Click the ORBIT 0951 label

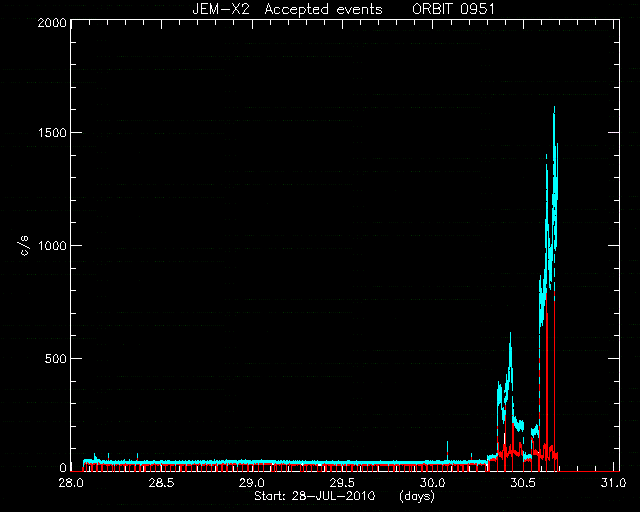pyautogui.click(x=453, y=9)
